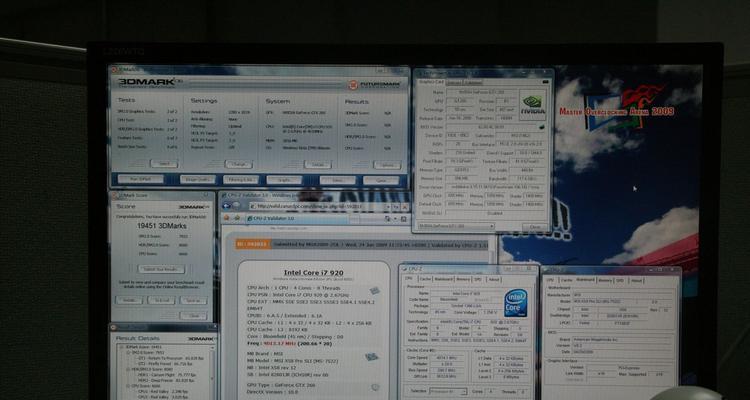This screenshot has height=400, width=750.
Task: Click the Demo button in 3DMark
Action: tap(338, 180)
